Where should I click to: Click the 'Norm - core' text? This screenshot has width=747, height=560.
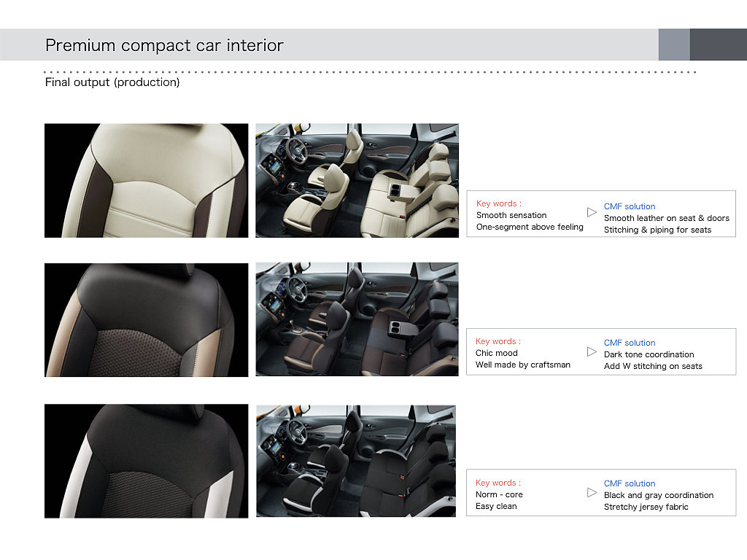click(x=499, y=495)
